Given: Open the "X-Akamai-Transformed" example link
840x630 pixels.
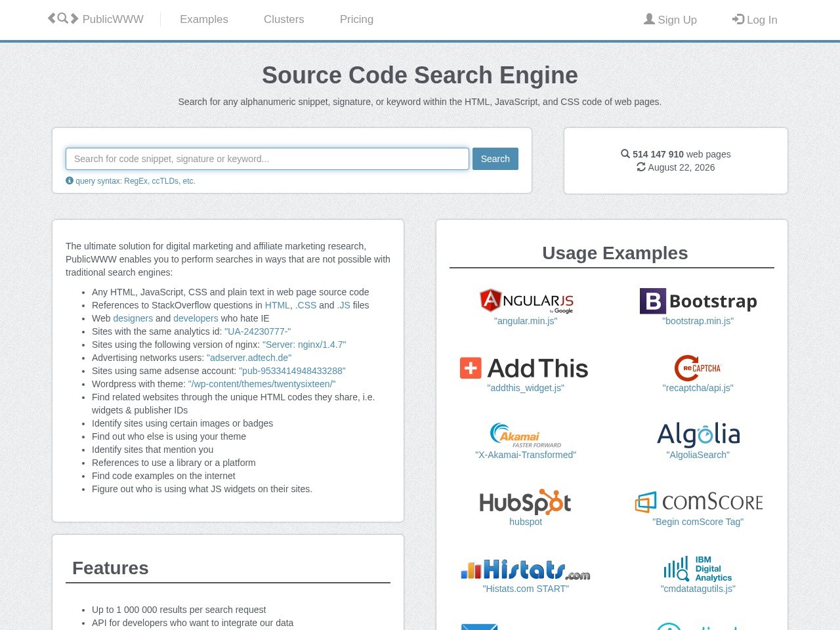Looking at the screenshot, I should pyautogui.click(x=526, y=455).
